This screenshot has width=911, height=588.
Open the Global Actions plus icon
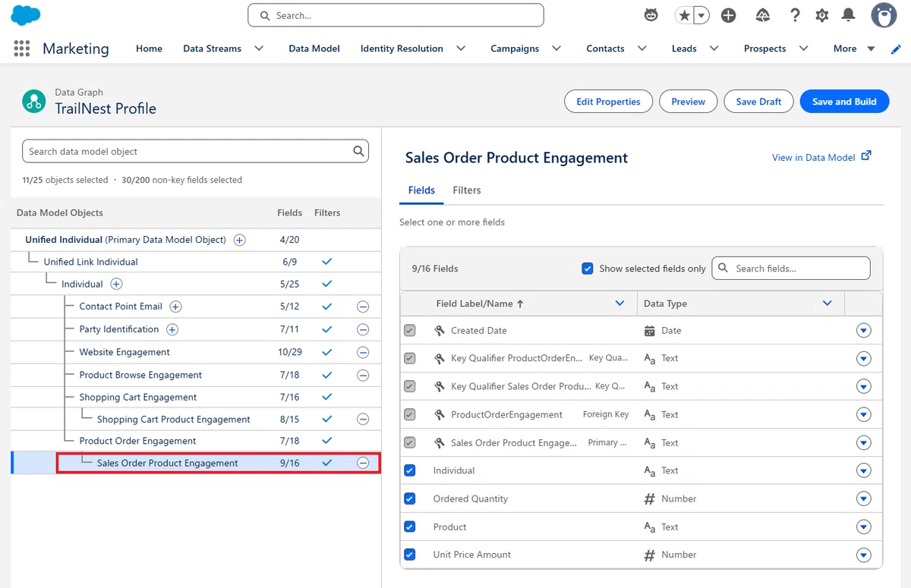pyautogui.click(x=729, y=15)
